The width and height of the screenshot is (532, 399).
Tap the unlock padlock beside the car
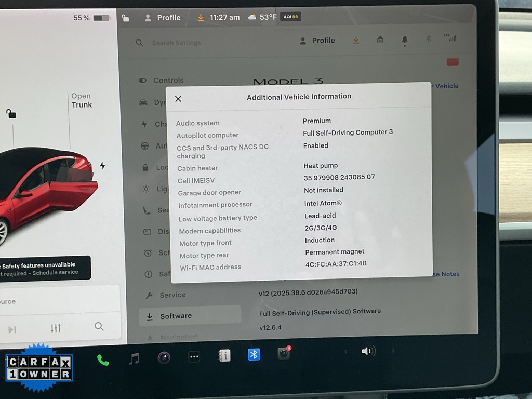(11, 113)
